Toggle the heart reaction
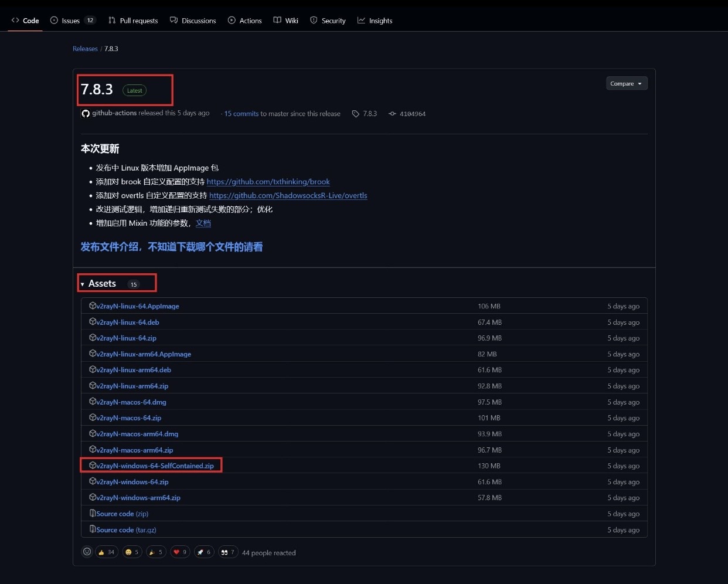 tap(180, 552)
